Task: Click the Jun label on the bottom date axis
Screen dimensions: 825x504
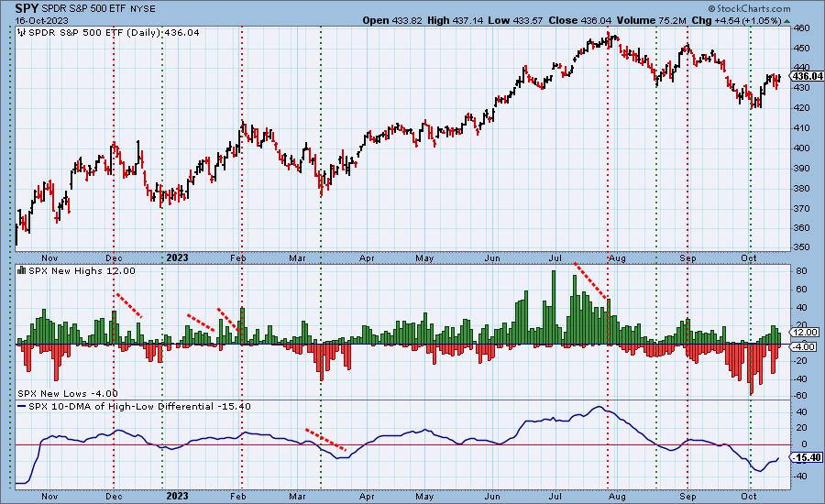Action: [492, 496]
